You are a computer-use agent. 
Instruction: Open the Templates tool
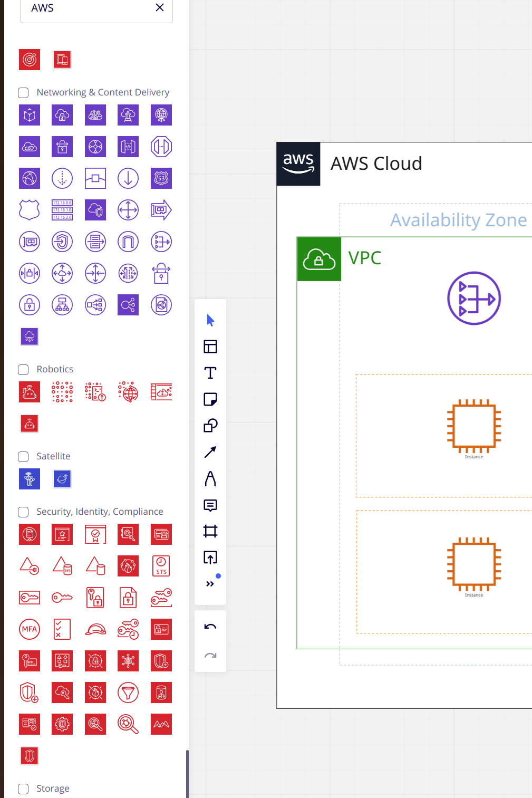point(210,347)
